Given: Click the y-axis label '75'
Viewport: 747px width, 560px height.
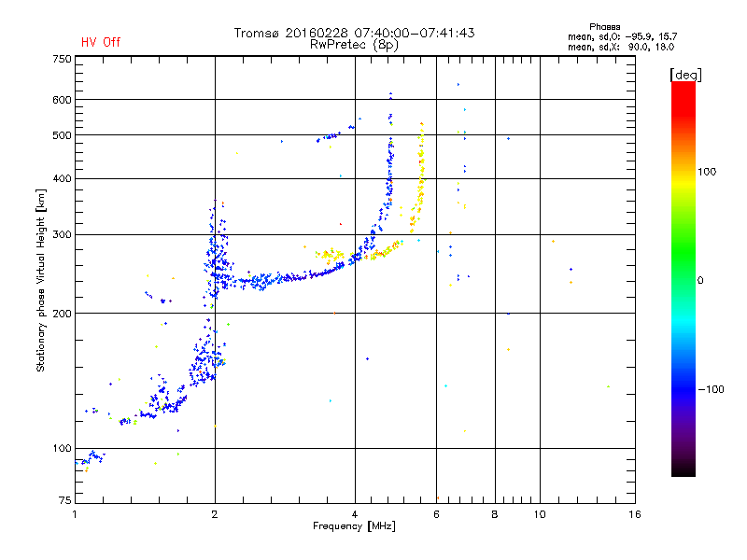Looking at the screenshot, I should [x=65, y=500].
